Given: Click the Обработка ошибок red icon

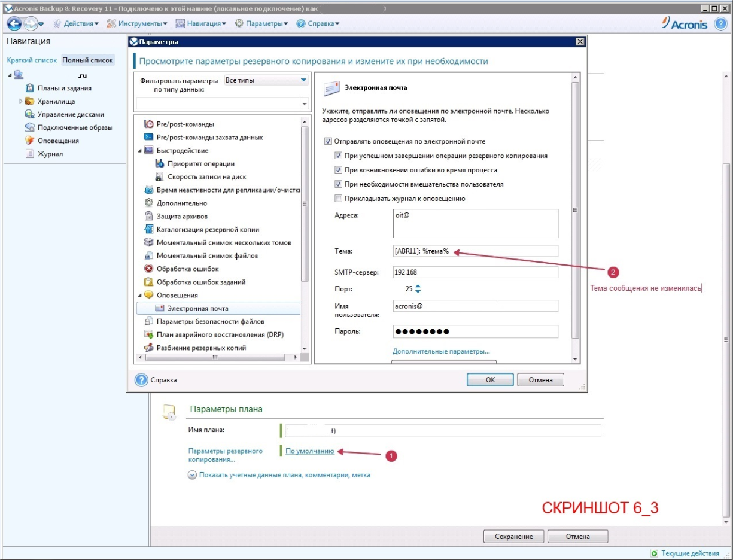Looking at the screenshot, I should click(x=150, y=269).
